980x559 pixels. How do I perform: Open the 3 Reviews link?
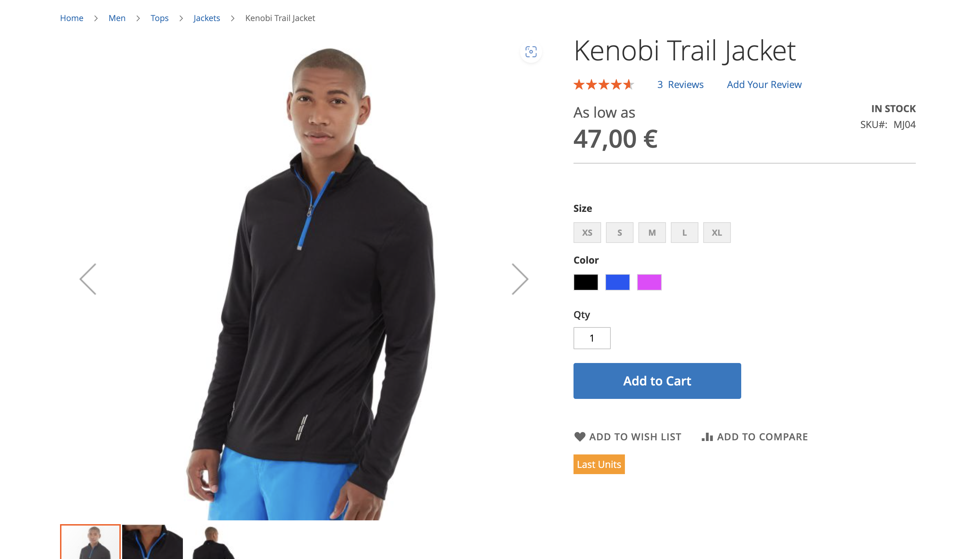[680, 85]
